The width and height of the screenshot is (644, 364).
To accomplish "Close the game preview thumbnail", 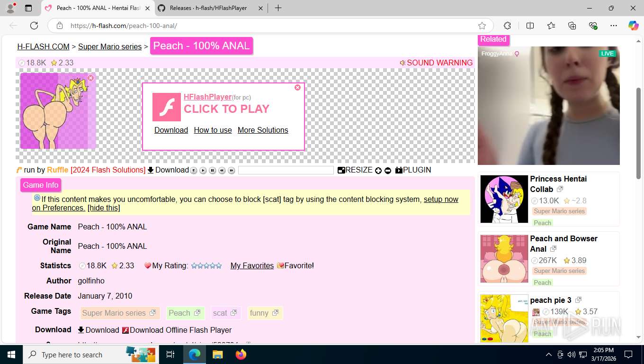I will [91, 78].
